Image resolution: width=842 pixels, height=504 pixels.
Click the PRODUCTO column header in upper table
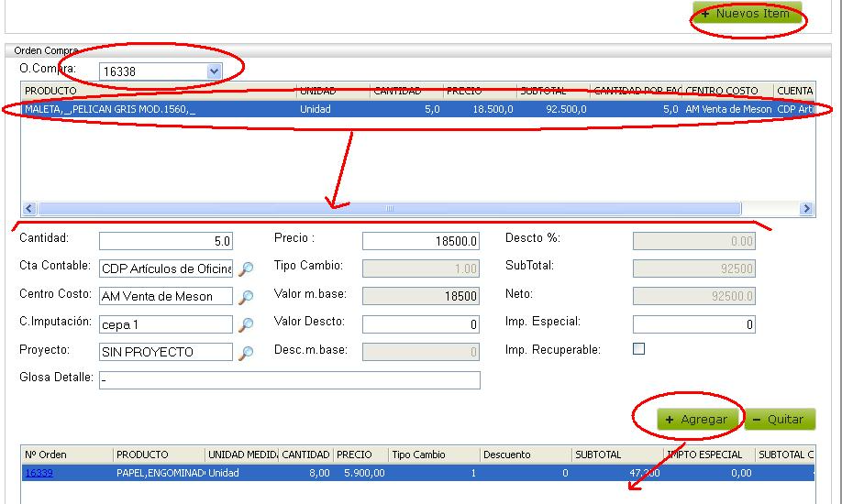[158, 91]
